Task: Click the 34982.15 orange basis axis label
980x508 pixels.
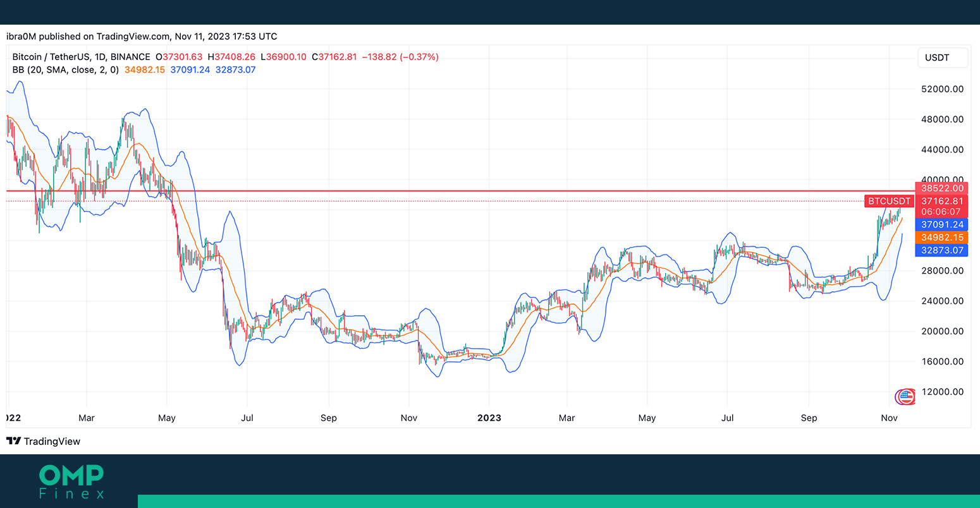Action: coord(942,238)
